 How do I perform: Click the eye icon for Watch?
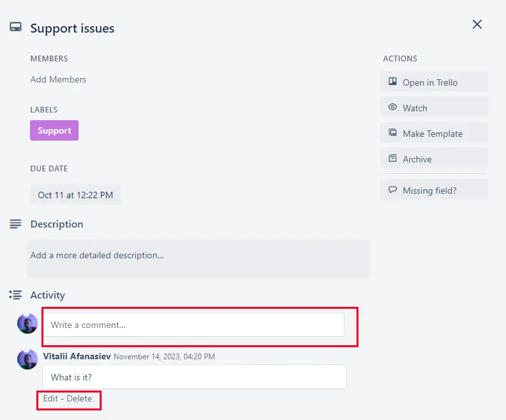click(392, 107)
